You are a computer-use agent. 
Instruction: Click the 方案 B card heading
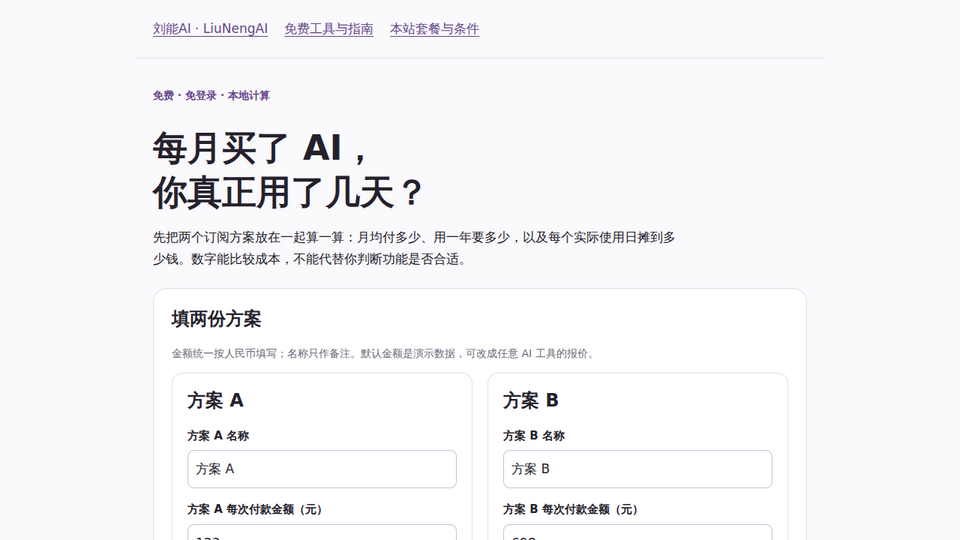[x=531, y=400]
